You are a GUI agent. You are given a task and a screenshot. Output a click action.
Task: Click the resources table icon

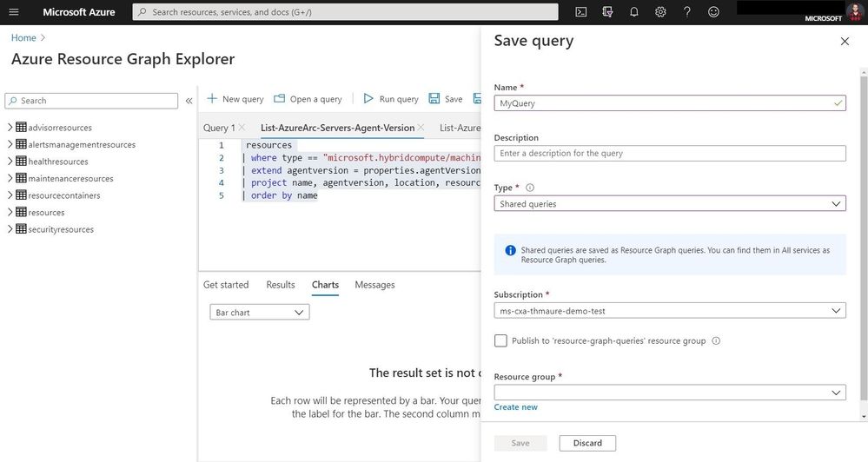tap(21, 212)
